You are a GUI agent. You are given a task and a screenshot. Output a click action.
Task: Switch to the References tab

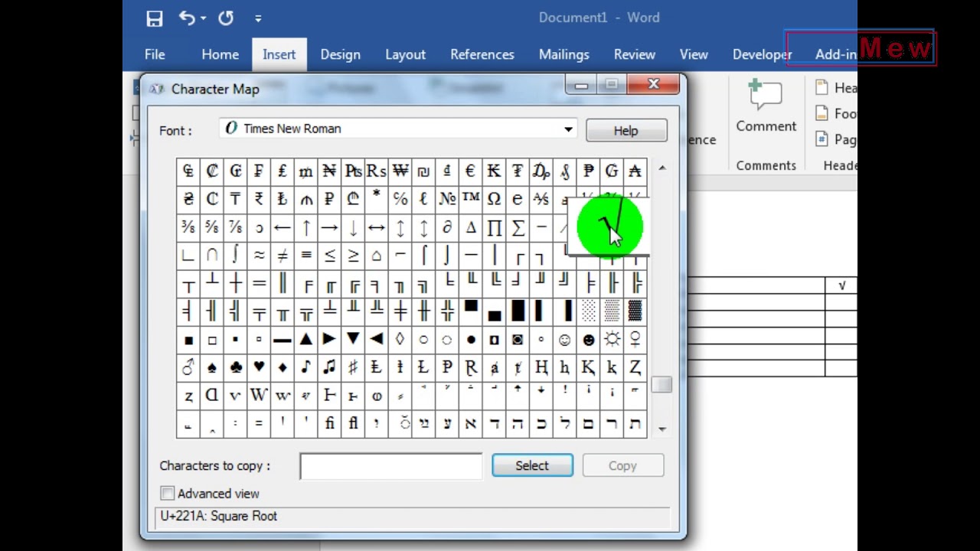click(x=482, y=54)
